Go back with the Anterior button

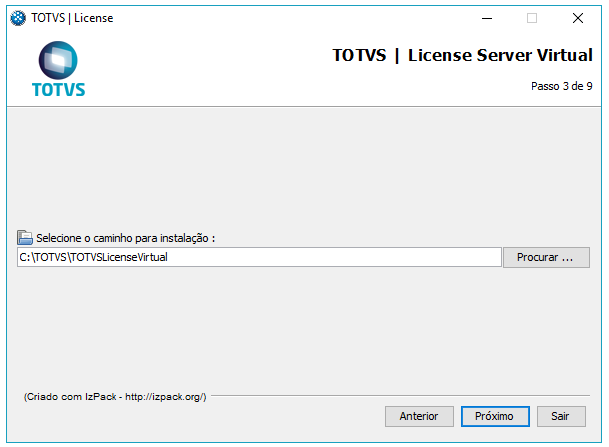click(419, 416)
